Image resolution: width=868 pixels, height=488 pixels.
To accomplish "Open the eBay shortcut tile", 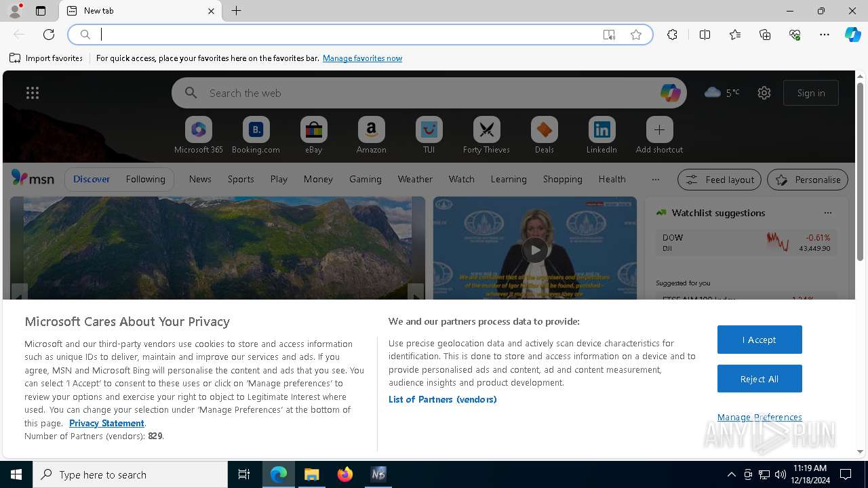I will [x=313, y=136].
